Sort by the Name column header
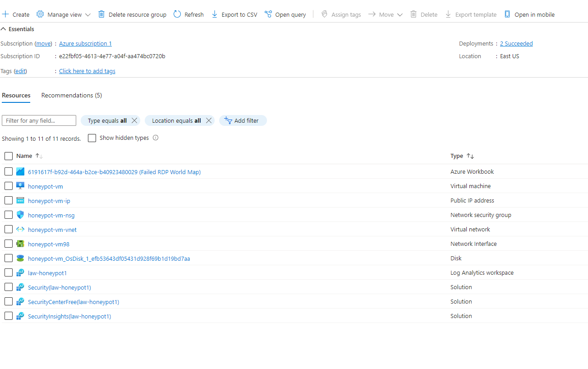The image size is (588, 369). click(29, 156)
